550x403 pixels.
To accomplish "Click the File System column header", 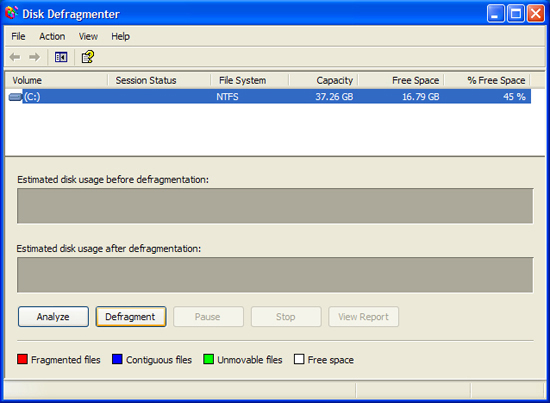I will pyautogui.click(x=249, y=80).
